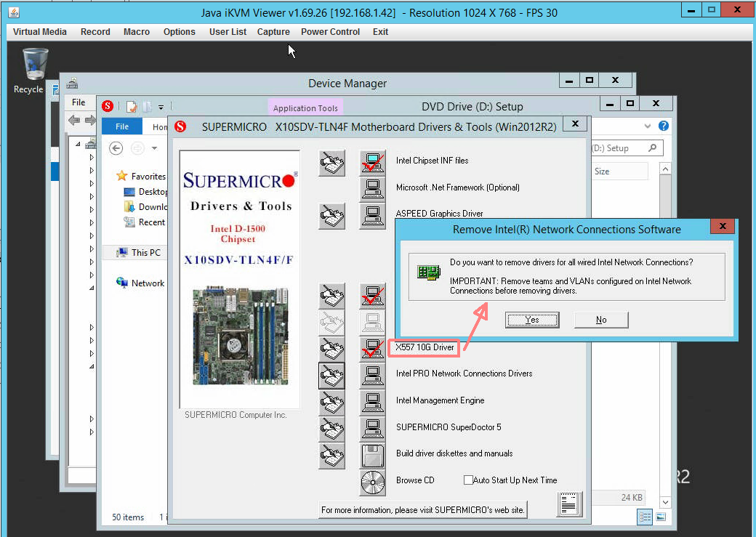Click the SUPERMICRO web site information button
The width and height of the screenshot is (756, 537).
[x=423, y=510]
